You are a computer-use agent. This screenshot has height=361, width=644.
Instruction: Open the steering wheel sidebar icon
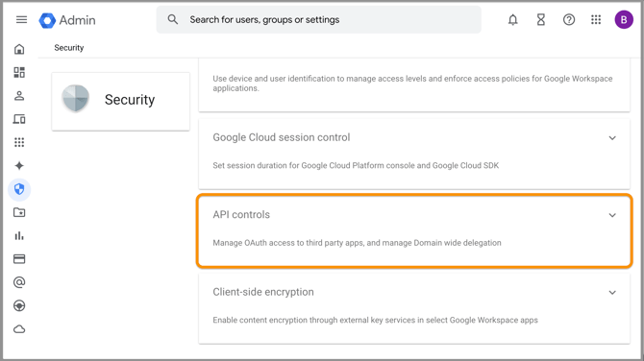(19, 305)
